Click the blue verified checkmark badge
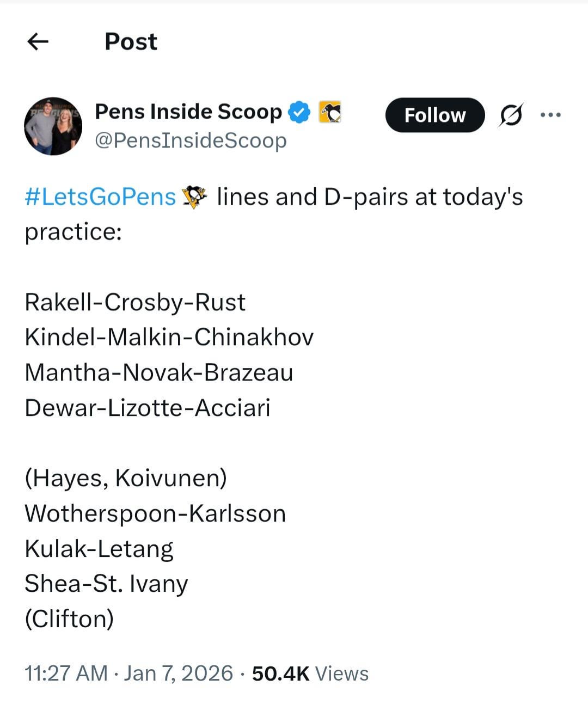This screenshot has height=710, width=588. [299, 112]
